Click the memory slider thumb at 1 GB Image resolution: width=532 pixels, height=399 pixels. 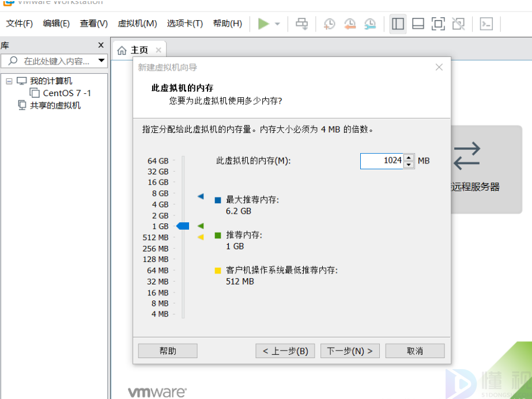pyautogui.click(x=183, y=226)
